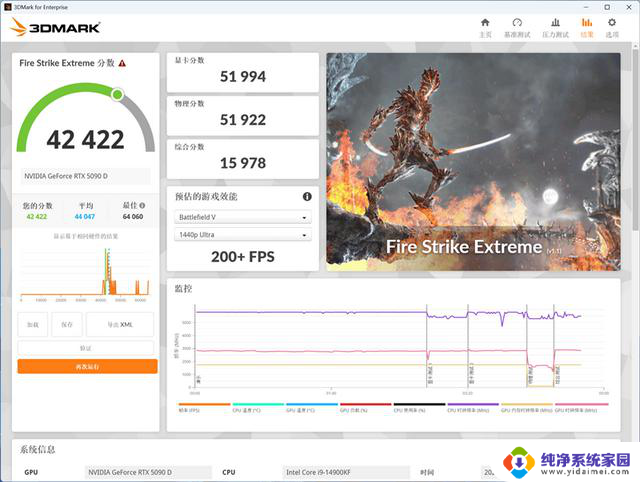The width and height of the screenshot is (640, 482).
Task: Click the score distribution histogram chart
Action: click(86, 273)
